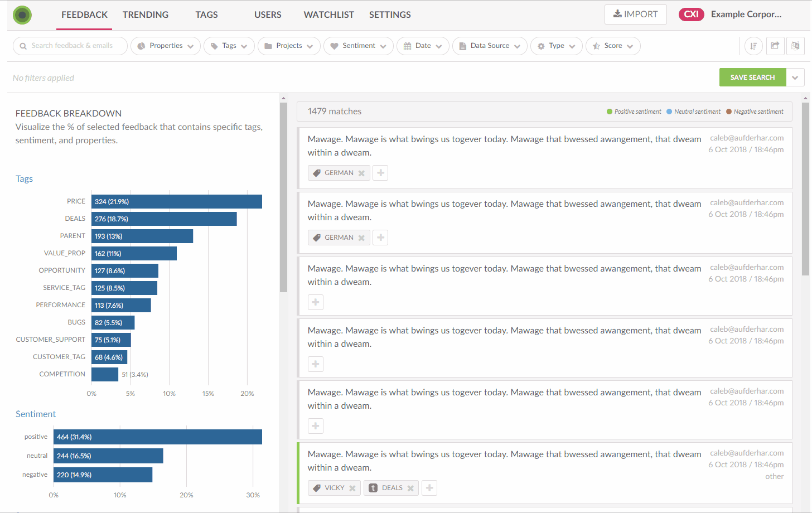Image resolution: width=812 pixels, height=513 pixels.
Task: Click the red CXI badge
Action: click(692, 14)
